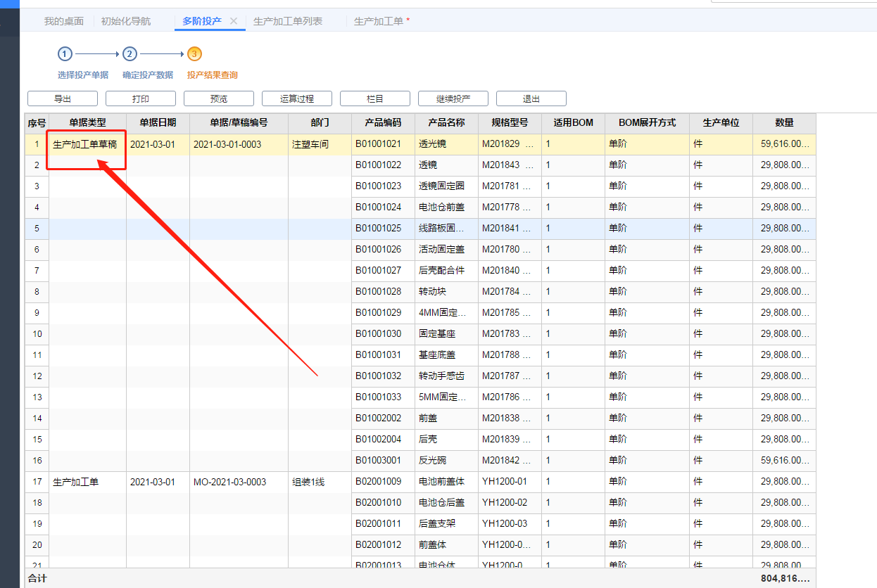Click the 退出 button
The width and height of the screenshot is (877, 588).
click(531, 98)
